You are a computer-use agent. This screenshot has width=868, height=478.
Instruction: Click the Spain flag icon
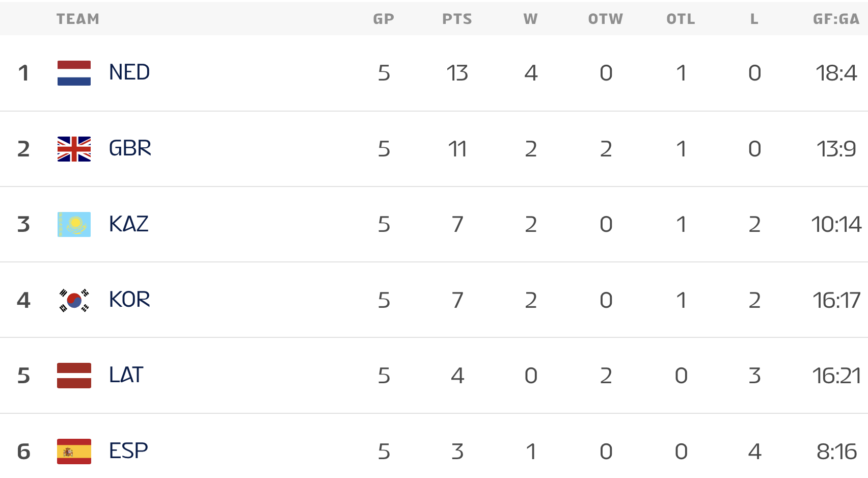click(74, 452)
